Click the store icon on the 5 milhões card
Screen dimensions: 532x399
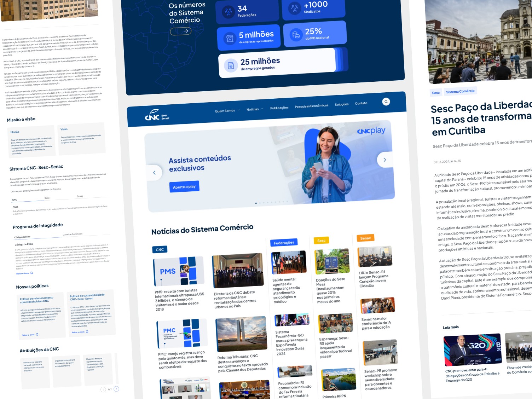click(230, 38)
